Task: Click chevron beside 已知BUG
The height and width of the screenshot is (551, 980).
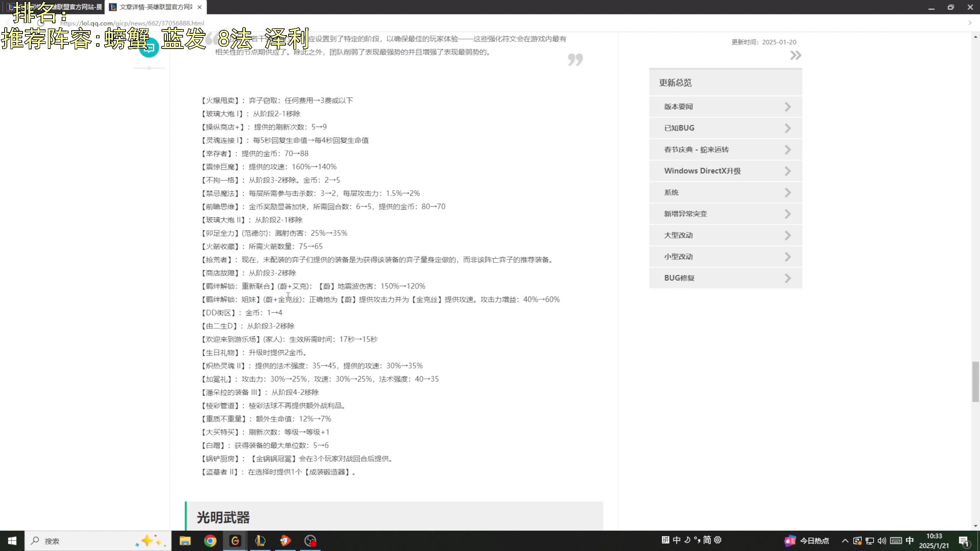Action: [787, 128]
